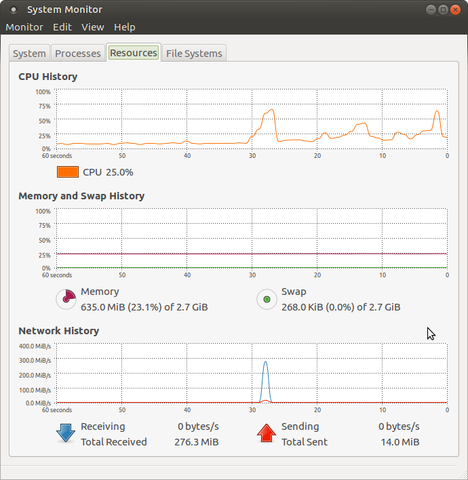The width and height of the screenshot is (468, 480).
Task: Click the Memory pie chart color icon
Action: coord(66,299)
